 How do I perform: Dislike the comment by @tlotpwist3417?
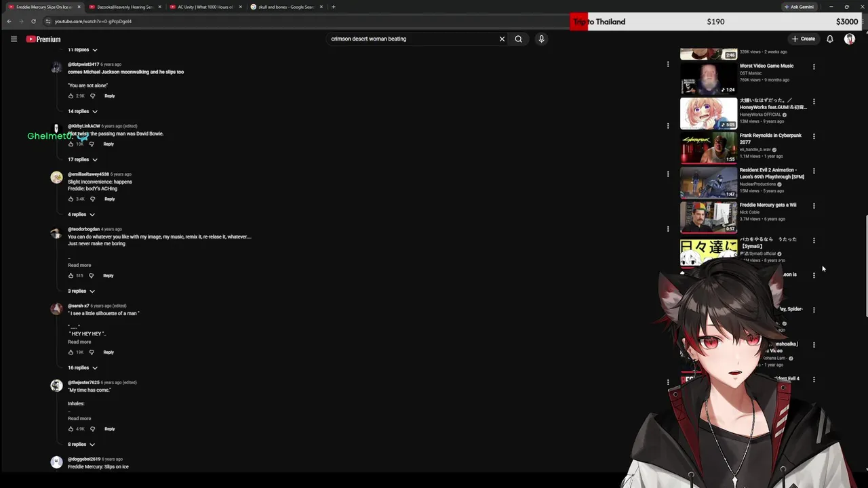[x=93, y=96]
